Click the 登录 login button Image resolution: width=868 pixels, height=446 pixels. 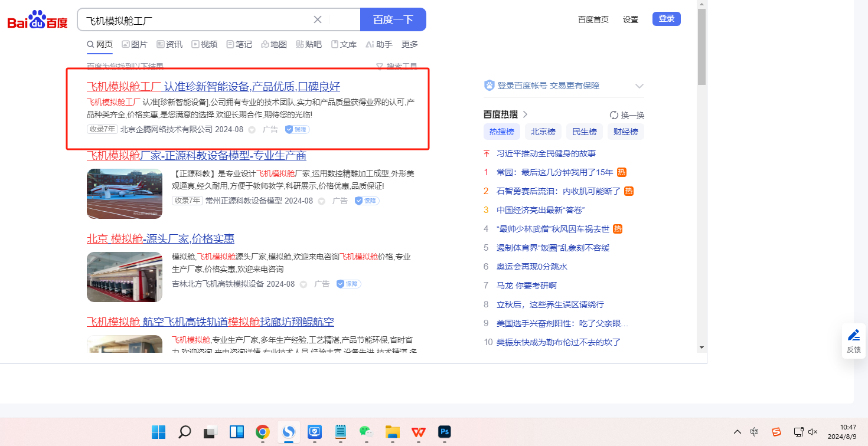666,19
